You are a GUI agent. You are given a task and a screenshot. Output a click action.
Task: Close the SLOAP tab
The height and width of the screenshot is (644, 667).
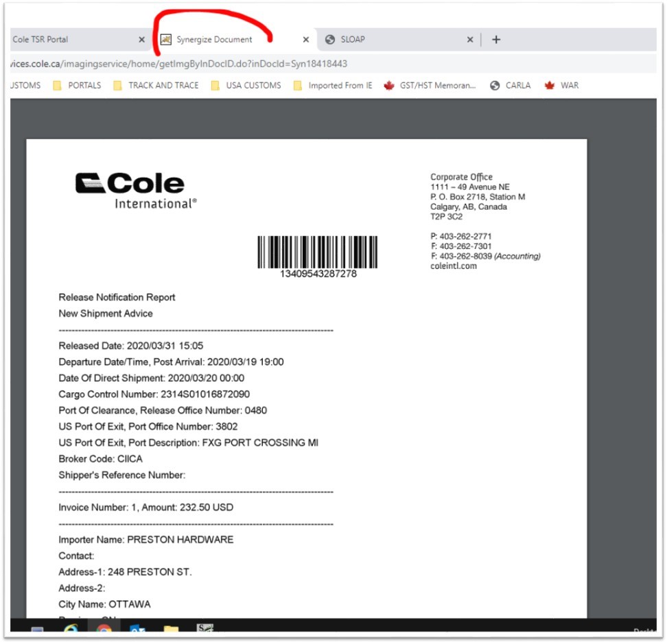click(x=470, y=40)
